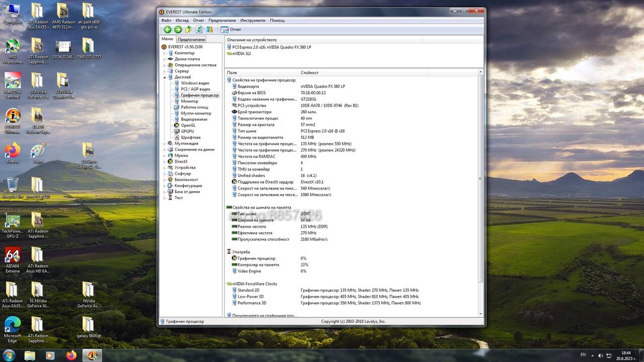This screenshot has width=644, height=362.
Task: Open the galaxy 8600gt desktop folder
Action: [89, 327]
